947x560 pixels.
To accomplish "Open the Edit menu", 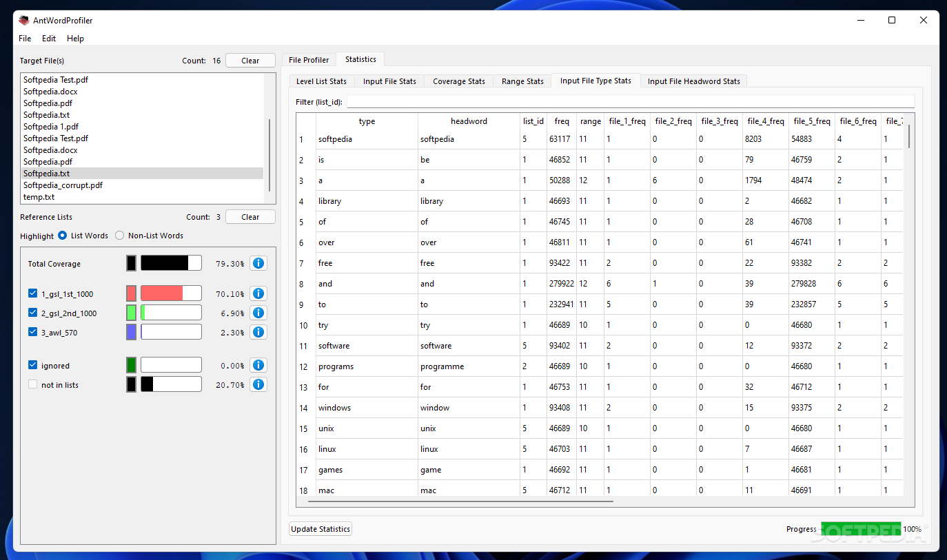I will (49, 39).
